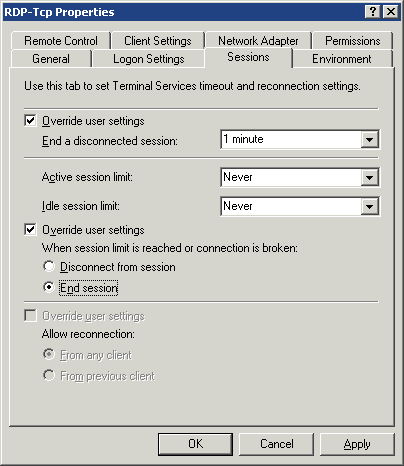The height and width of the screenshot is (466, 404).
Task: Expand End a disconnected session dropdown arrow
Action: point(369,139)
